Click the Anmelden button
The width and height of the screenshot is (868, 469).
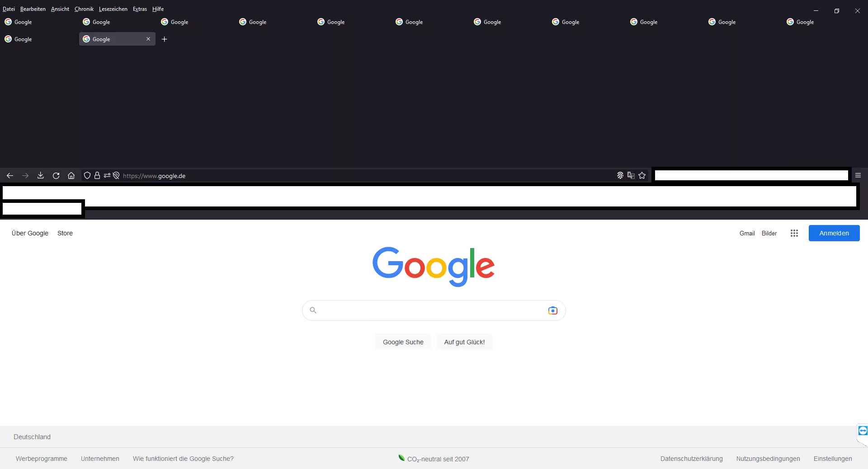coord(834,233)
